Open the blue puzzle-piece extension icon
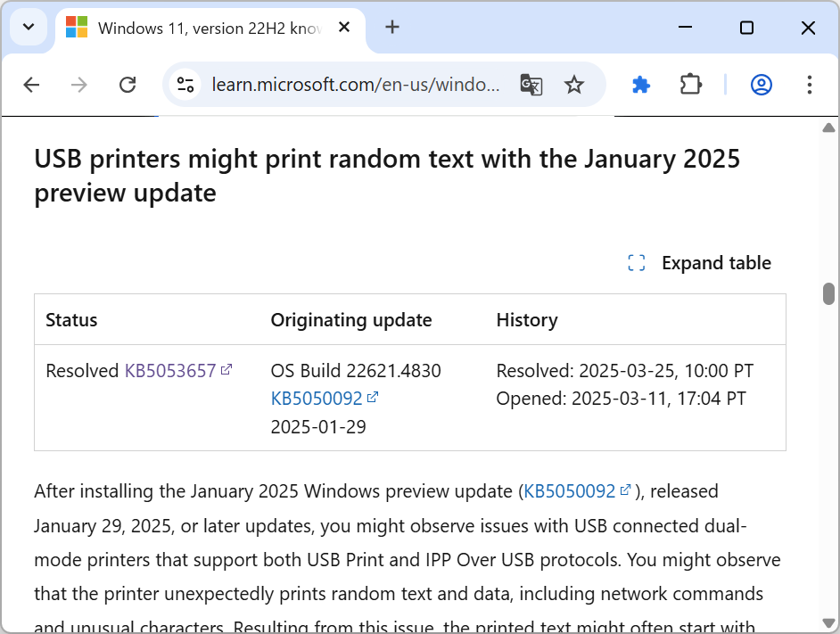 point(640,85)
